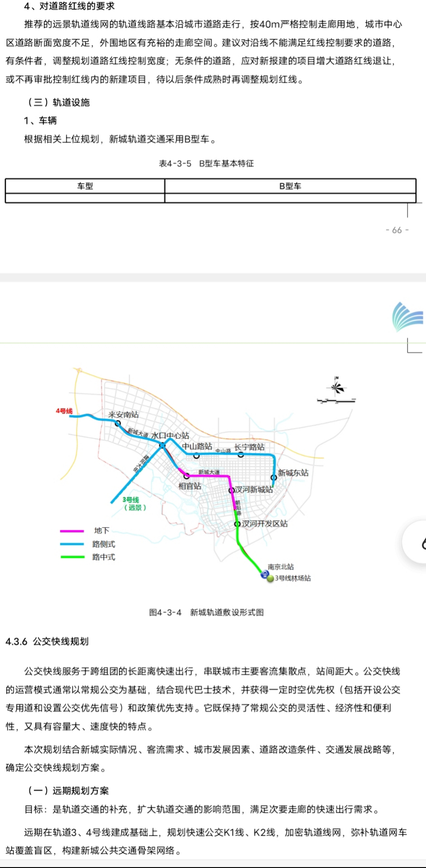The image size is (426, 868).
Task: Tap the '汊河新城站' station label
Action: coord(254,490)
